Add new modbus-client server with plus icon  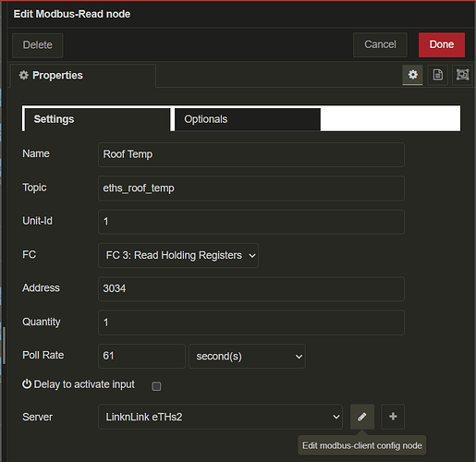click(x=393, y=417)
